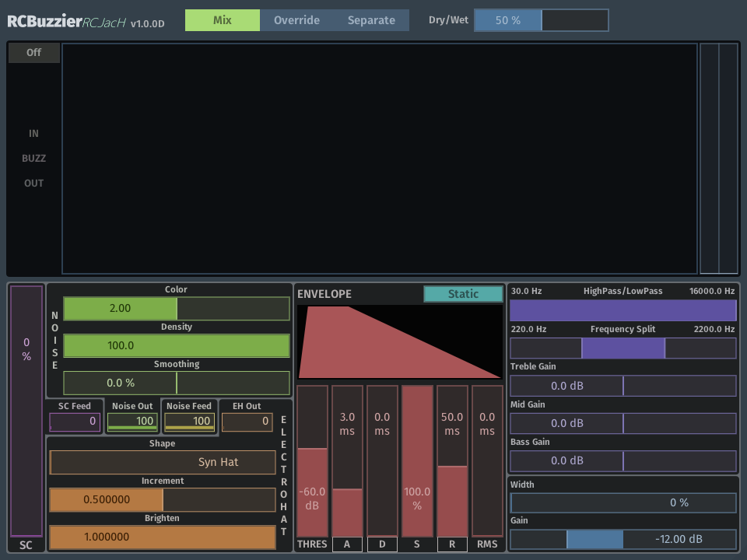Click the EH Out value field
Image resolution: width=747 pixels, height=560 pixels.
(x=247, y=422)
